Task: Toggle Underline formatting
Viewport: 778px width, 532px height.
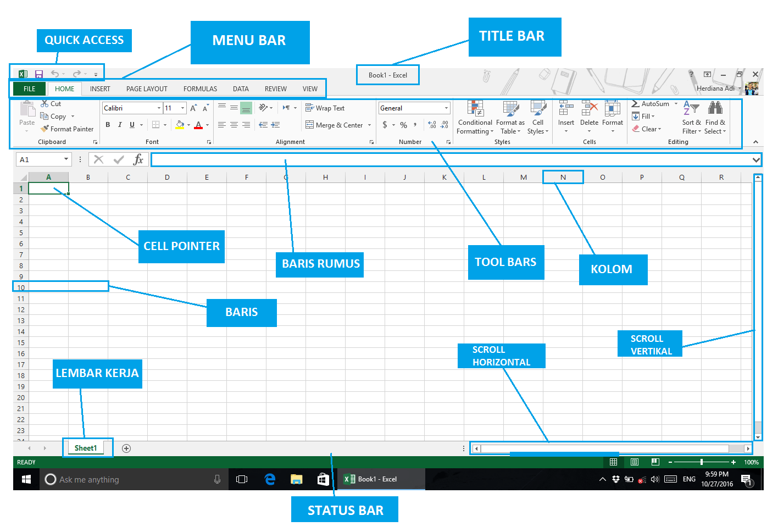Action: point(132,125)
